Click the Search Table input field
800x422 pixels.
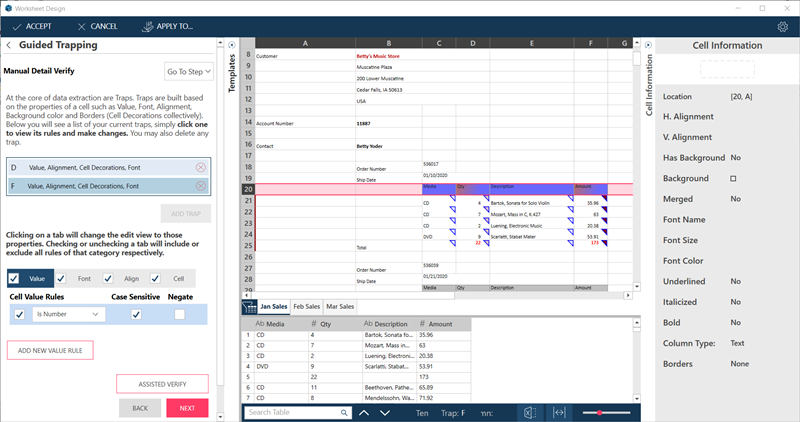tap(295, 412)
